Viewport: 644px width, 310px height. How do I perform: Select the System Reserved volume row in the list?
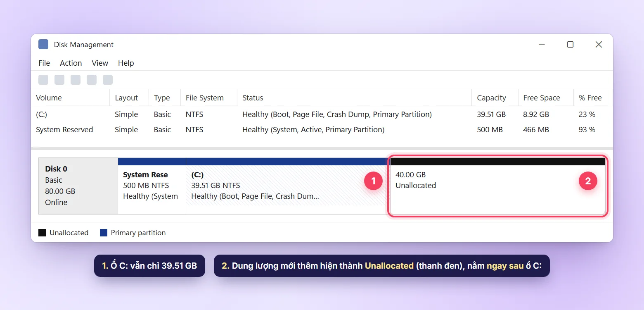click(322, 130)
